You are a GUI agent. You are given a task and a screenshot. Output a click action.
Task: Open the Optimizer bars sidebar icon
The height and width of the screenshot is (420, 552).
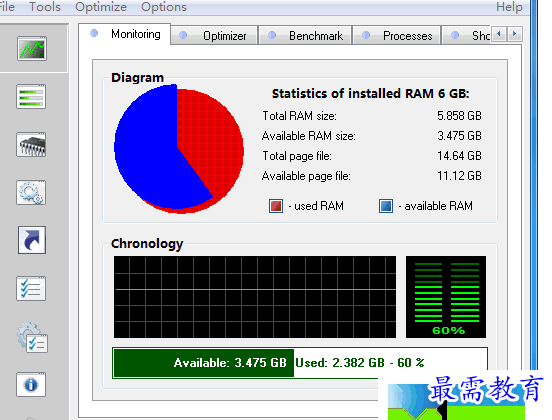pos(31,96)
